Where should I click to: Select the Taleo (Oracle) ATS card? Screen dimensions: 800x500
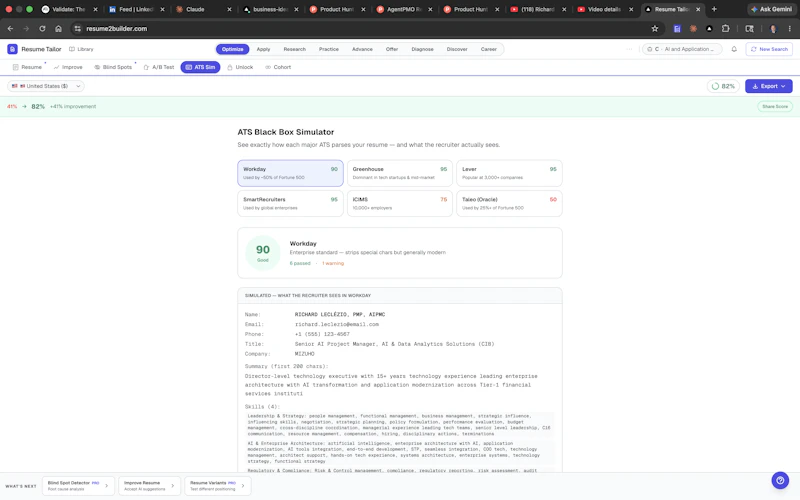[x=509, y=203]
